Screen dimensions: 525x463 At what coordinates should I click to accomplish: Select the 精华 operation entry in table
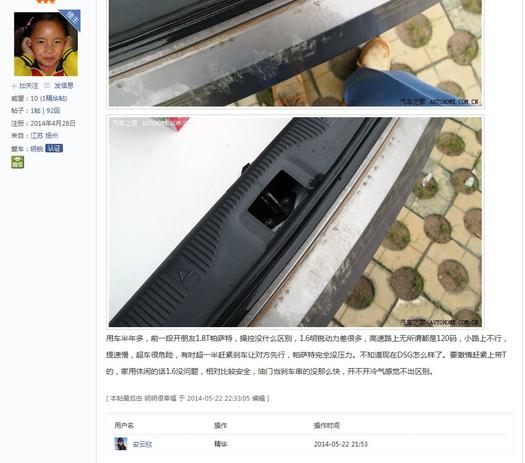click(x=220, y=444)
